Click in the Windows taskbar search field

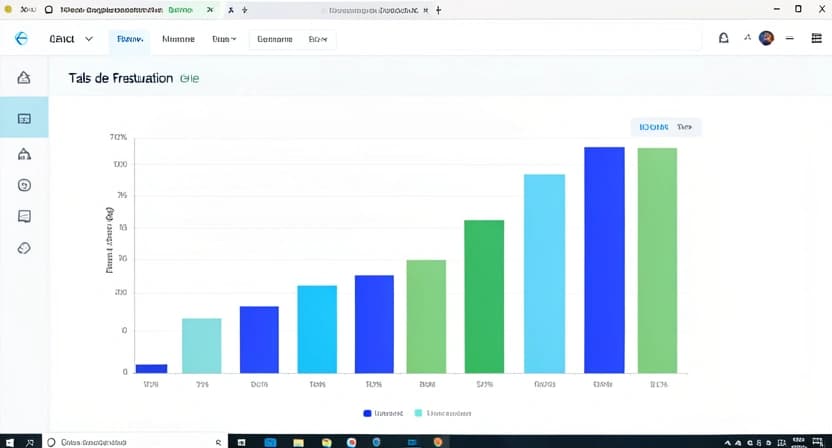(x=133, y=442)
